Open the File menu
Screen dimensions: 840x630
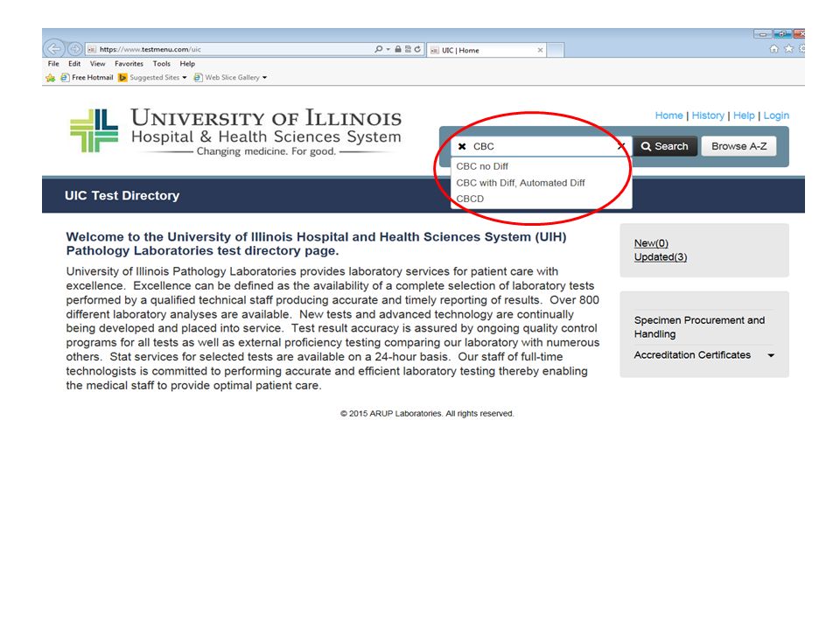(53, 63)
